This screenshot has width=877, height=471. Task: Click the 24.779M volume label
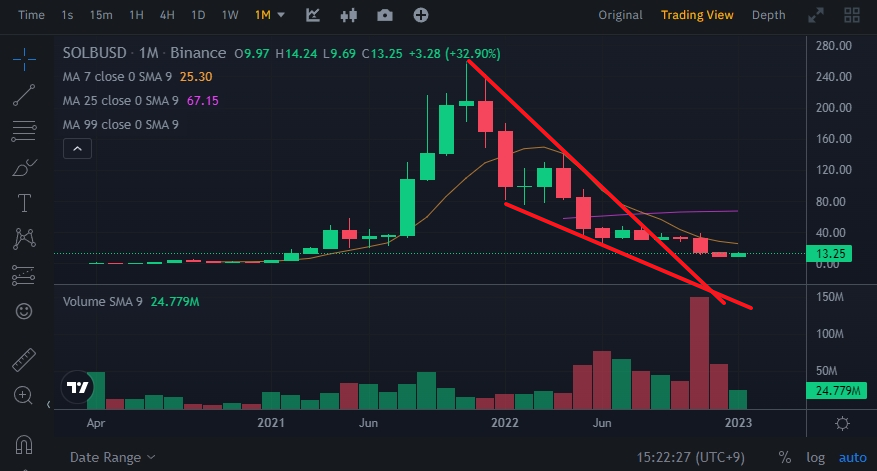click(x=836, y=390)
